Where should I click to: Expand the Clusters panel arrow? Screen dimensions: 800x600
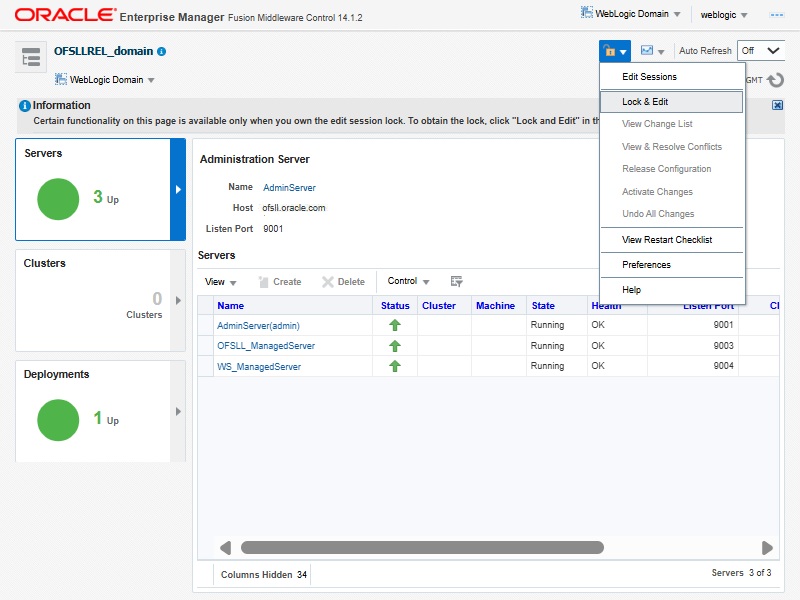179,300
